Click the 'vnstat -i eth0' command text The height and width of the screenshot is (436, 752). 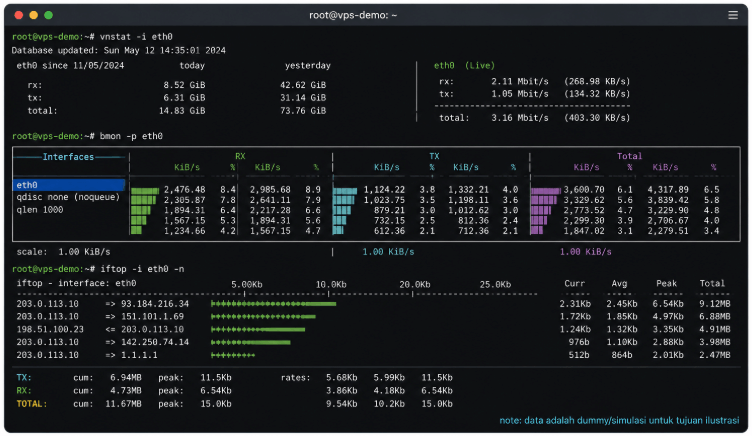pyautogui.click(x=136, y=36)
